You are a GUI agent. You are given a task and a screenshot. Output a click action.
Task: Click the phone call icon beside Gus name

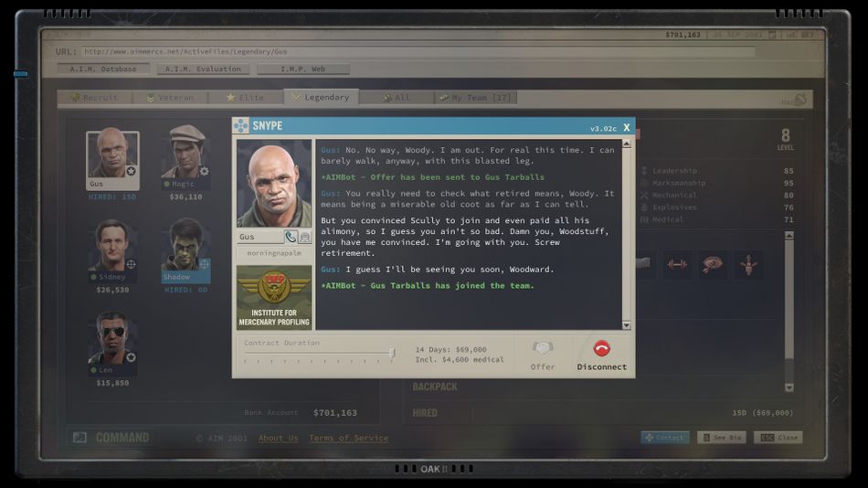pyautogui.click(x=291, y=237)
